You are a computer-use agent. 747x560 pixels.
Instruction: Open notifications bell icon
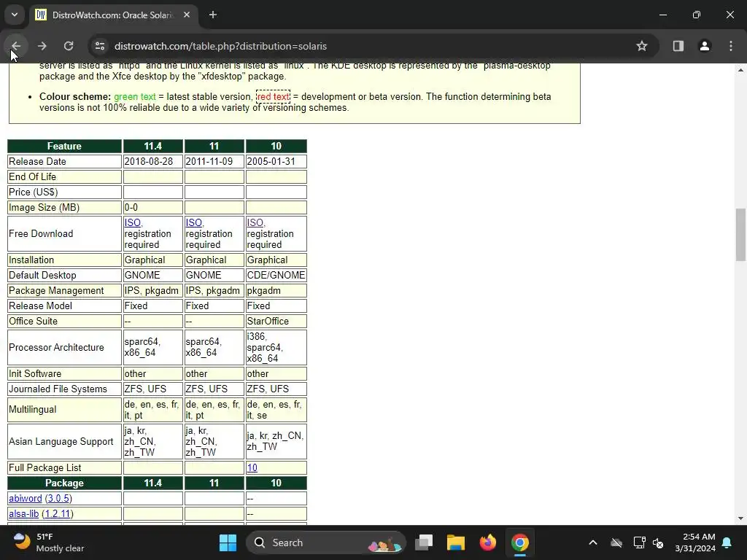point(727,542)
